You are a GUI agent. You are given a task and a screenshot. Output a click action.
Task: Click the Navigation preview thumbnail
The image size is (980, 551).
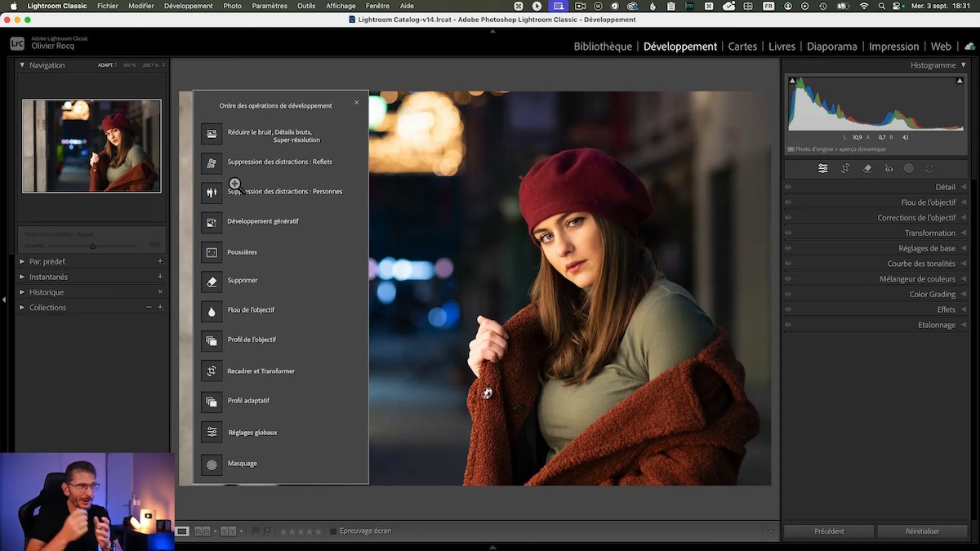coord(91,146)
